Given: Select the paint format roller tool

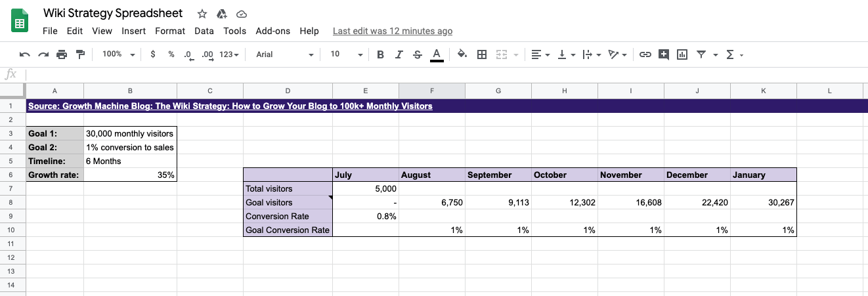Looking at the screenshot, I should point(80,54).
